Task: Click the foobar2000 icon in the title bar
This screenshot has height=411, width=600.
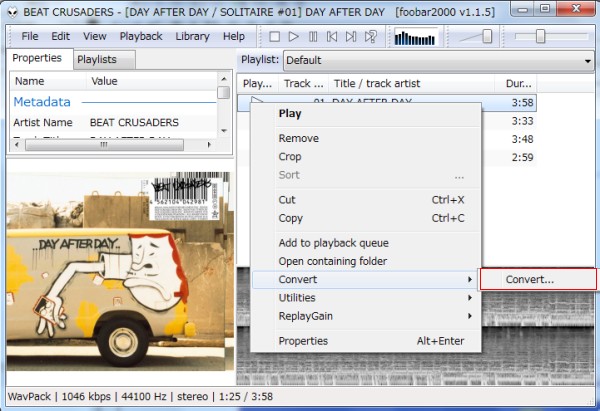Action: point(11,9)
